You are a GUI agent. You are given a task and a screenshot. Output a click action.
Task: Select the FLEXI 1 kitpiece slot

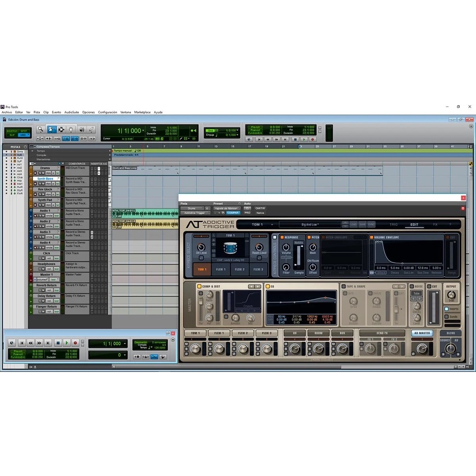[x=221, y=269]
